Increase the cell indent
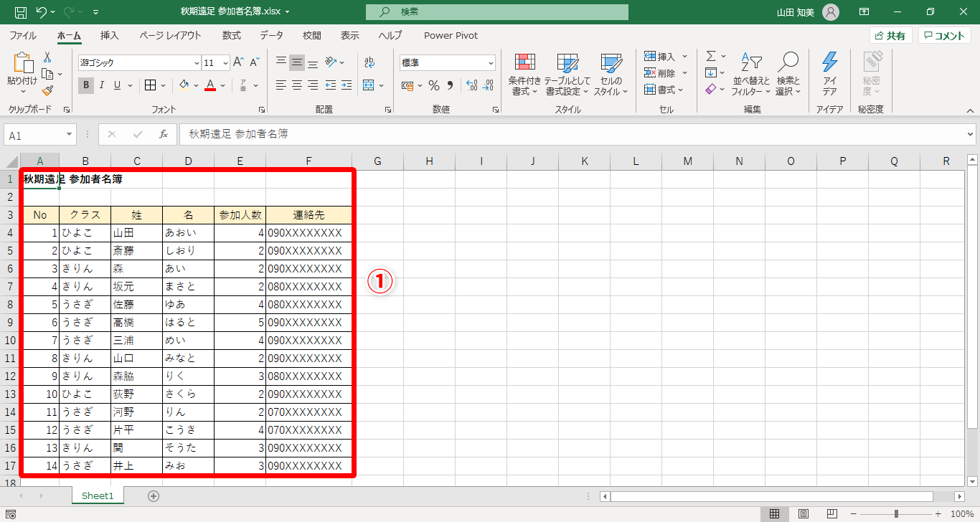Screen dimensions: 980x522 [x=348, y=85]
